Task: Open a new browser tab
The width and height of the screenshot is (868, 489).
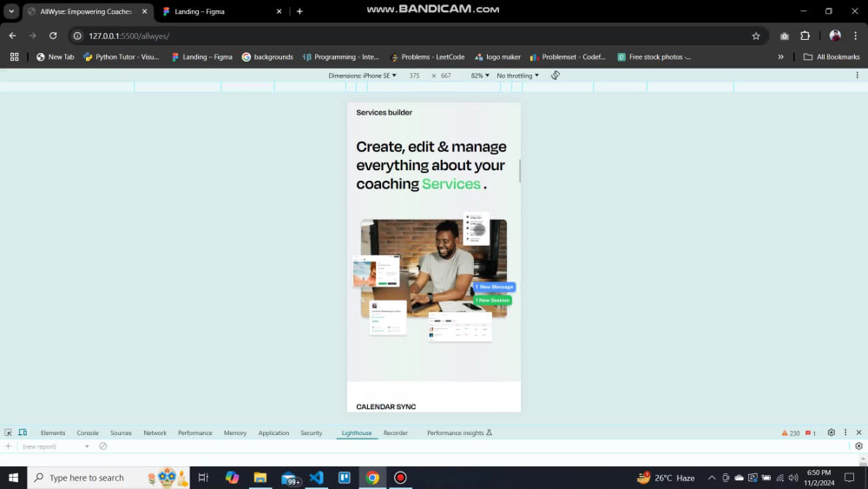Action: tap(299, 11)
